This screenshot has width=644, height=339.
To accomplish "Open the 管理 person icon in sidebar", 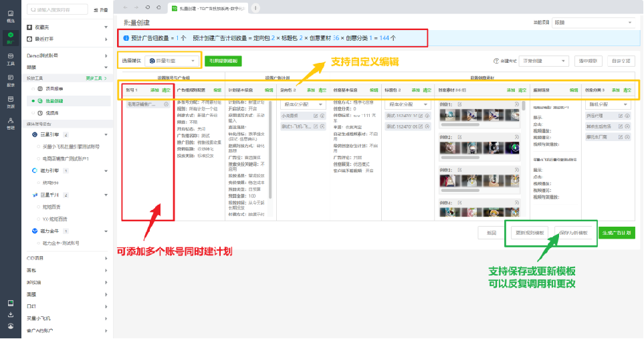I will pyautogui.click(x=11, y=123).
